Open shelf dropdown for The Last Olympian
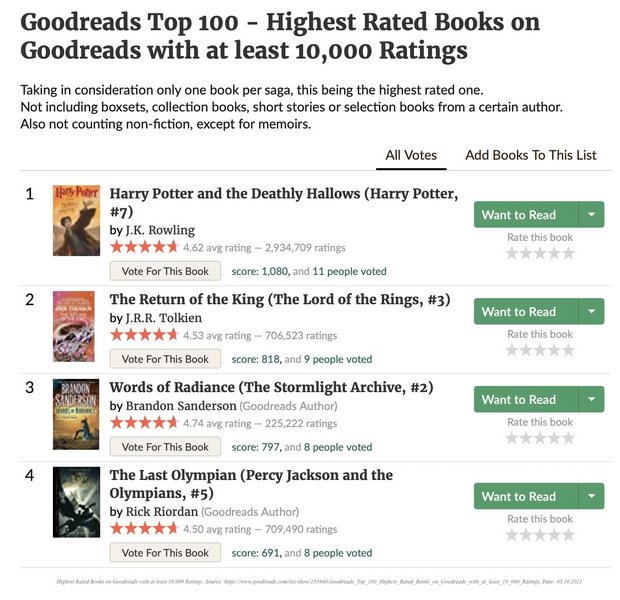 click(x=591, y=496)
